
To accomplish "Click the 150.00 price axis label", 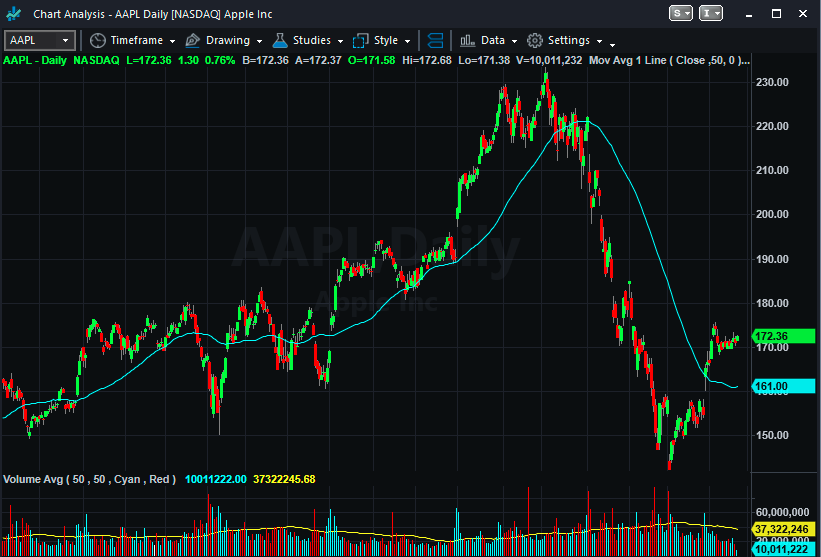I will point(772,435).
